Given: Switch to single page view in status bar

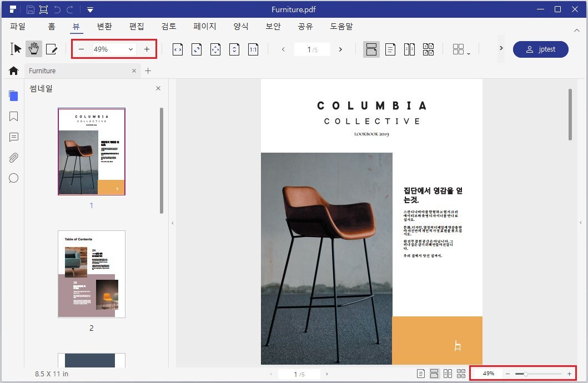Looking at the screenshot, I should 421,374.
